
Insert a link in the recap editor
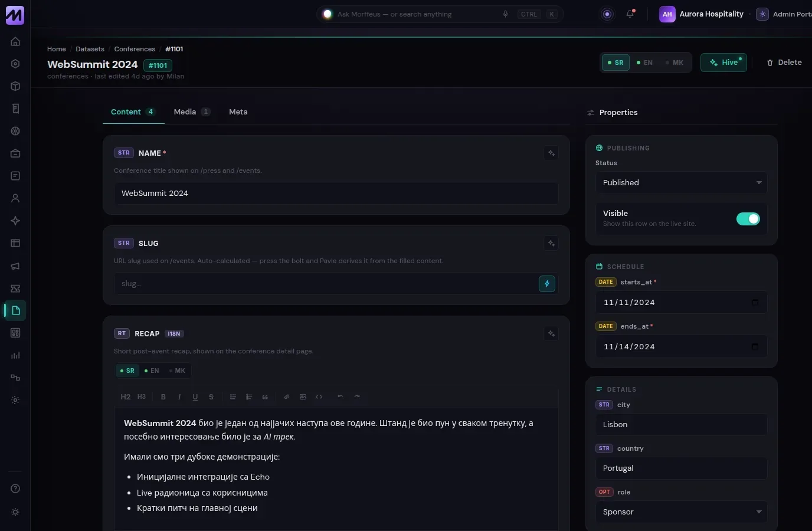point(287,397)
